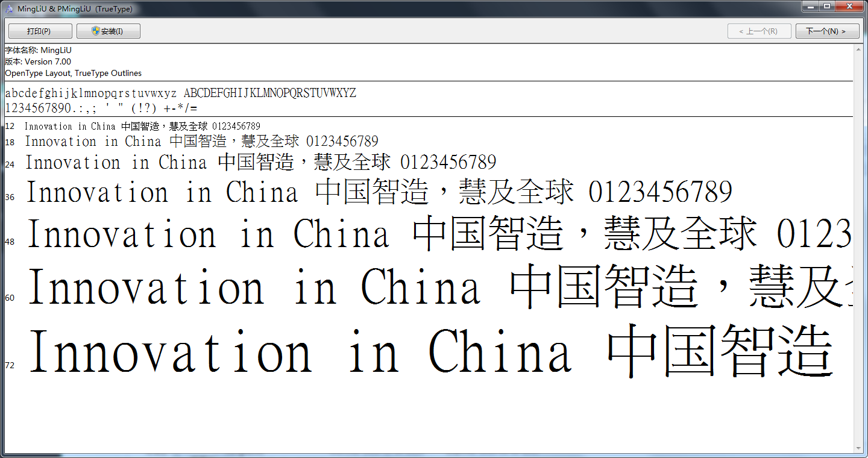The width and height of the screenshot is (868, 458).
Task: Click the size label "24"
Action: (x=10, y=164)
